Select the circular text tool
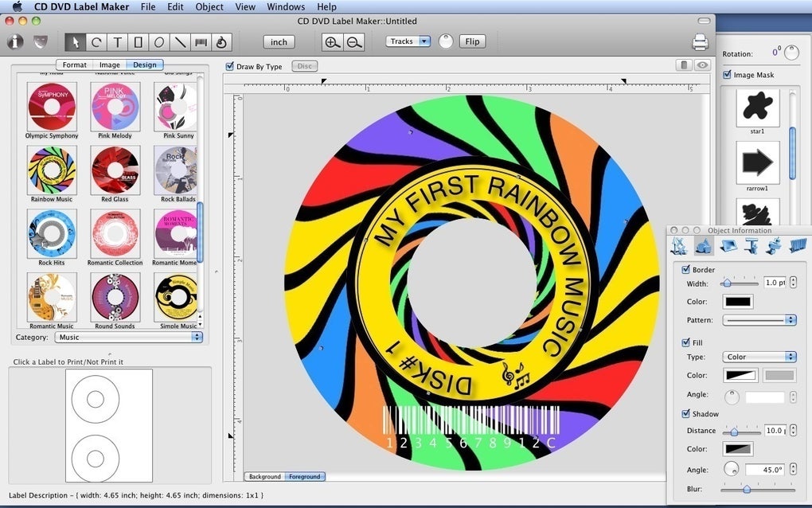 coord(221,41)
